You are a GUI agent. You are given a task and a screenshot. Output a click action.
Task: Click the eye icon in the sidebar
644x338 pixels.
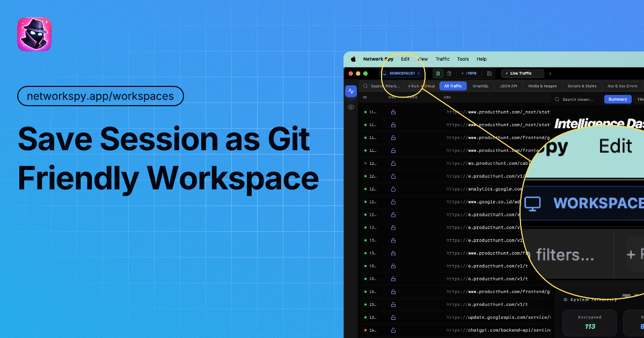pyautogui.click(x=351, y=107)
